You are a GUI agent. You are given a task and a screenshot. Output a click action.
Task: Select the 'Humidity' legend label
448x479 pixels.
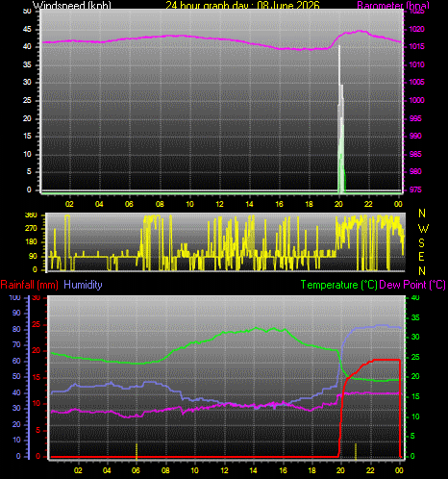point(83,285)
